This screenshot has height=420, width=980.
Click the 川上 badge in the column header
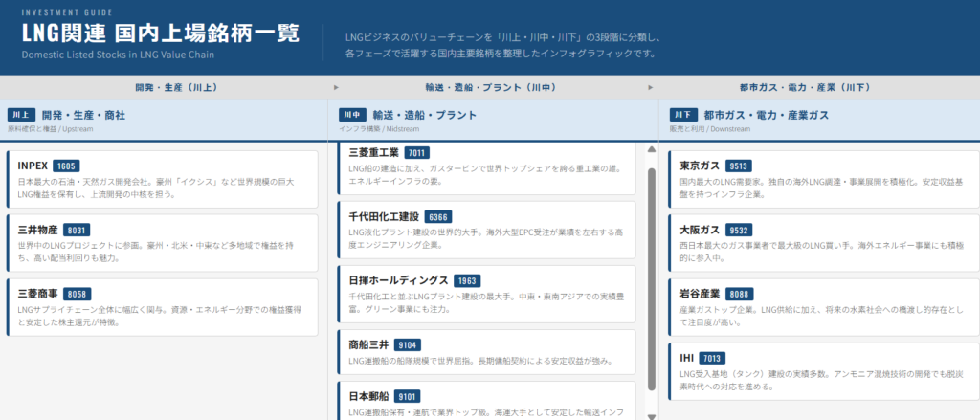22,115
